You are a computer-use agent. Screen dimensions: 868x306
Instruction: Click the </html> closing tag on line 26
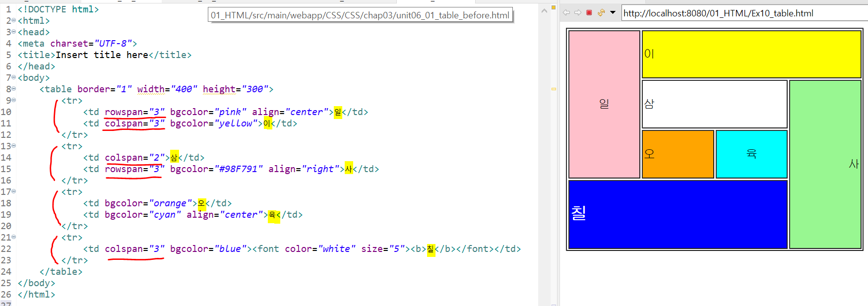[36, 294]
